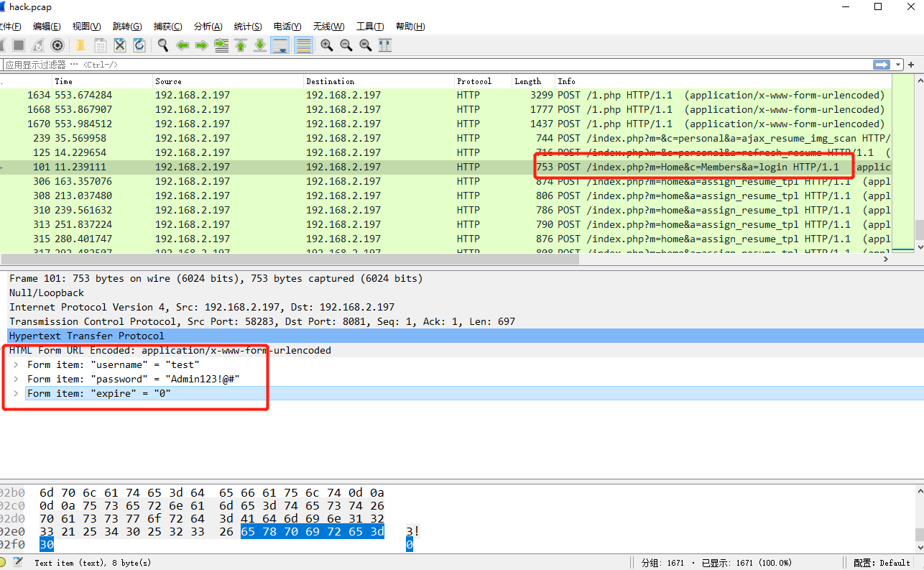The height and width of the screenshot is (570, 924).
Task: Expand the username form item
Action: coord(16,364)
